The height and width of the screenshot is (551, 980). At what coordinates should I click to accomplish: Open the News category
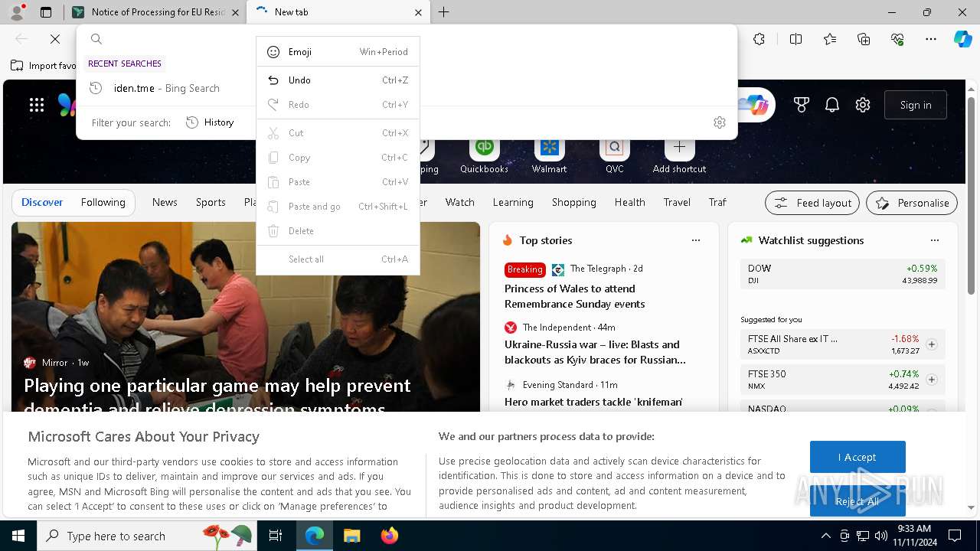click(165, 202)
